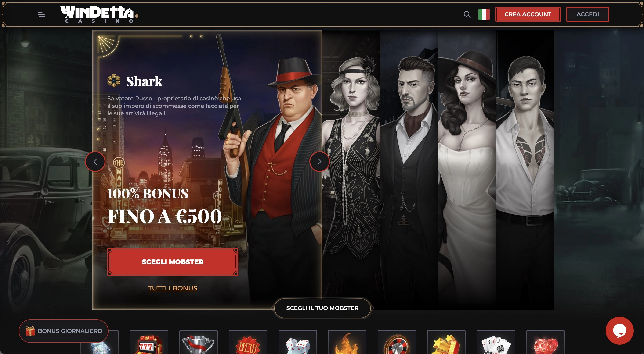Screen dimensions: 644x354
Task: Click the SCEGLI MOBSTER red button
Action: [x=173, y=262]
